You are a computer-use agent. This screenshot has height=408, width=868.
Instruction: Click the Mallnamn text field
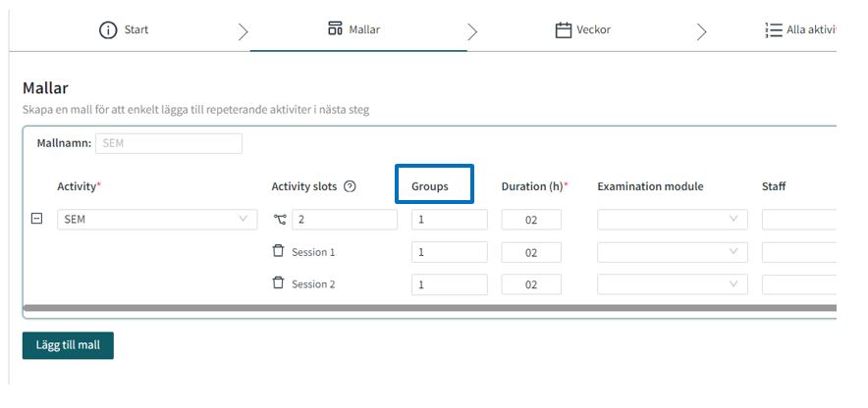(168, 143)
